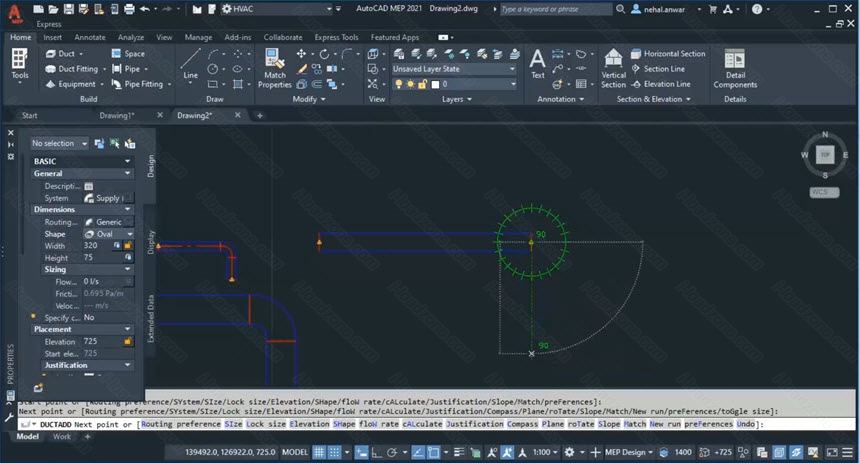The height and width of the screenshot is (463, 860).
Task: Collapse the BASIC section
Action: pos(128,161)
